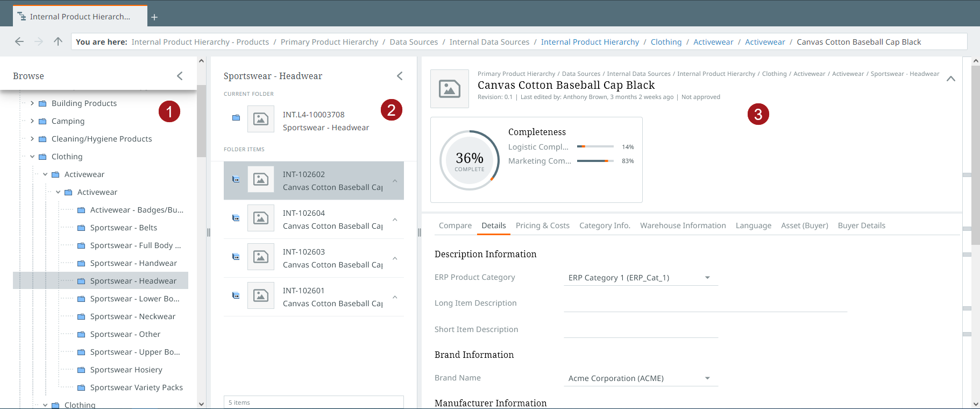Click the up one level arrow

pyautogui.click(x=58, y=41)
